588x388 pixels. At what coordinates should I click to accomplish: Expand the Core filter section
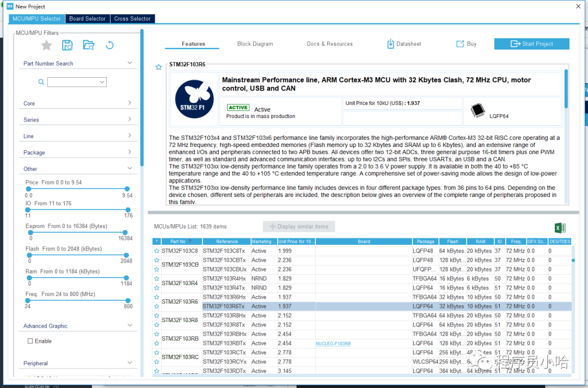click(x=130, y=103)
